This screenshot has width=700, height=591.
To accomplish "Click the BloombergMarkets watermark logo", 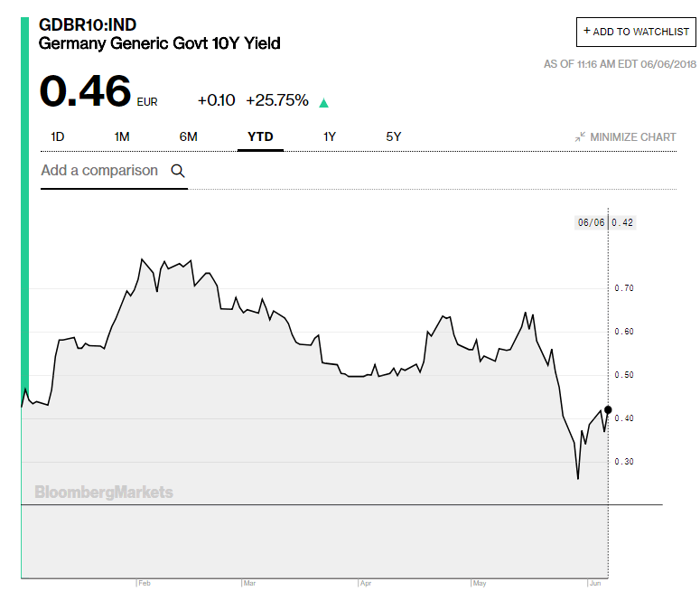I will 104,492.
